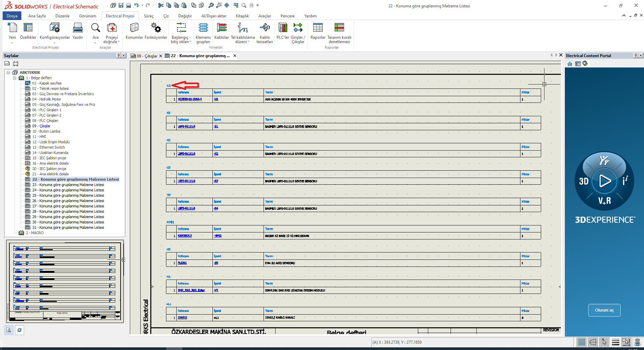The width and height of the screenshot is (644, 350).
Task: Switch to the 09 - Çıkışlar document tab
Action: click(x=147, y=56)
